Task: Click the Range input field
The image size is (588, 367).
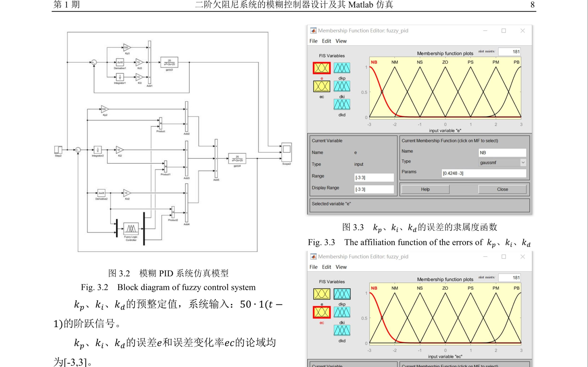Action: [x=374, y=177]
